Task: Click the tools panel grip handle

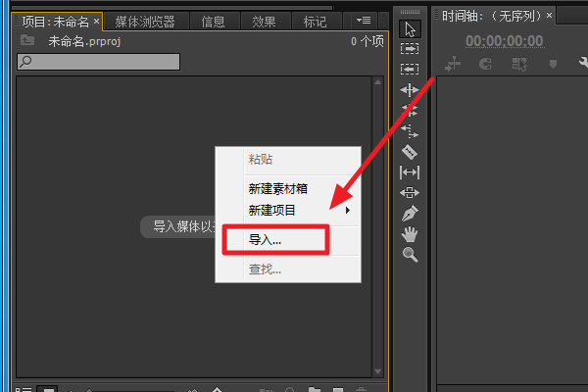Action: click(410, 12)
